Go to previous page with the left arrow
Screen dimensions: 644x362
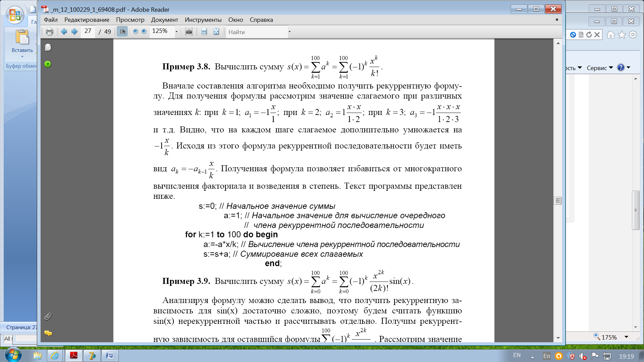click(x=64, y=32)
